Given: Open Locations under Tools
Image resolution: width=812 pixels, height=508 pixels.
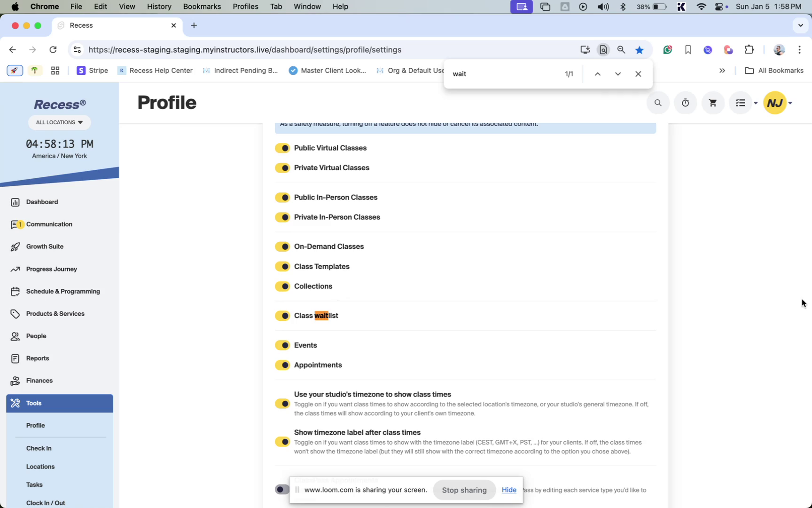Looking at the screenshot, I should pyautogui.click(x=40, y=467).
